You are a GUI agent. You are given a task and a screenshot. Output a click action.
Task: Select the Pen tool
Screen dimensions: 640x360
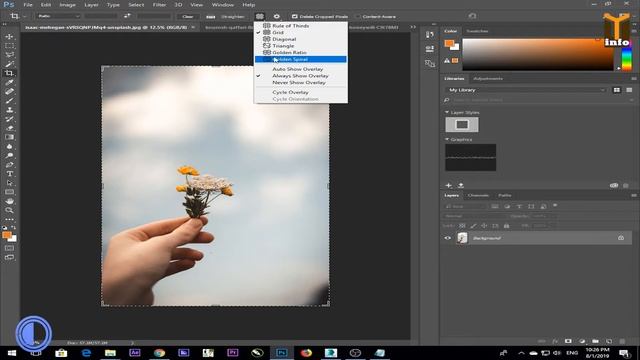coord(9,165)
